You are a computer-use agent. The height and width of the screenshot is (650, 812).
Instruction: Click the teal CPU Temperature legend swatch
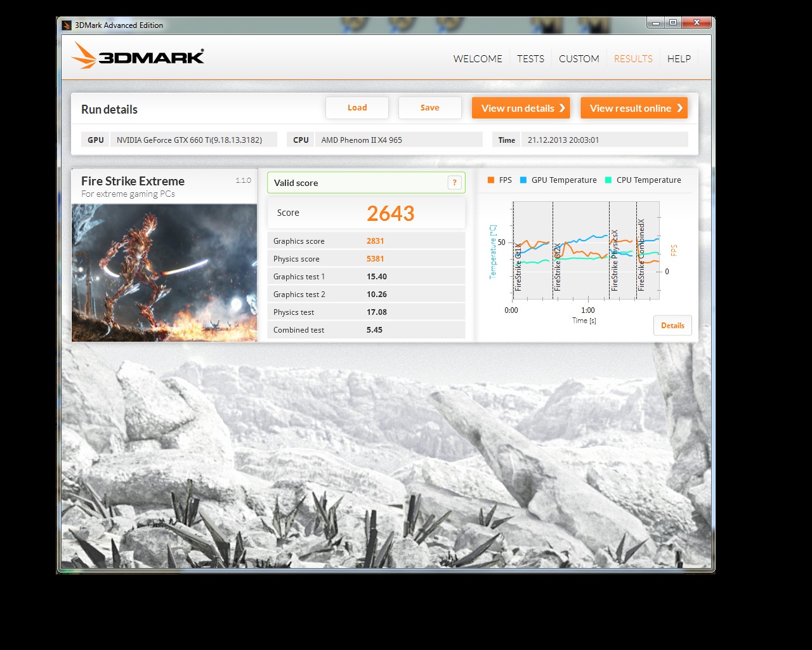(608, 180)
